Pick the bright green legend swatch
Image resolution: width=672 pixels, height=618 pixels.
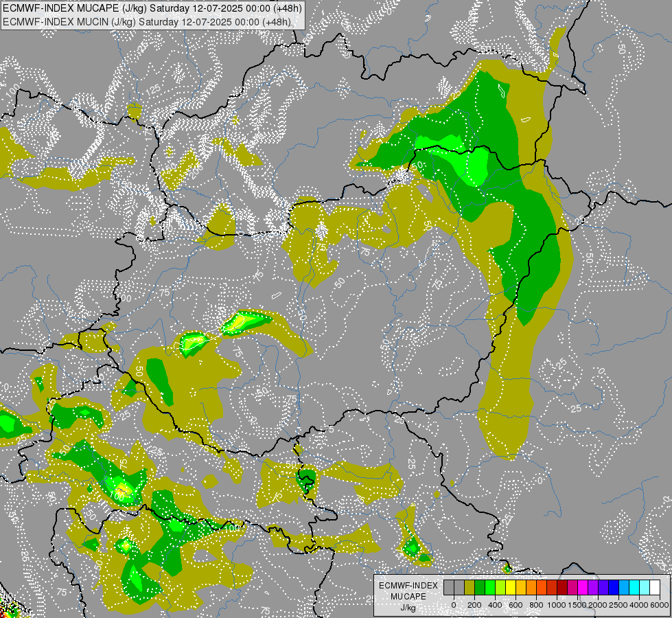490,588
